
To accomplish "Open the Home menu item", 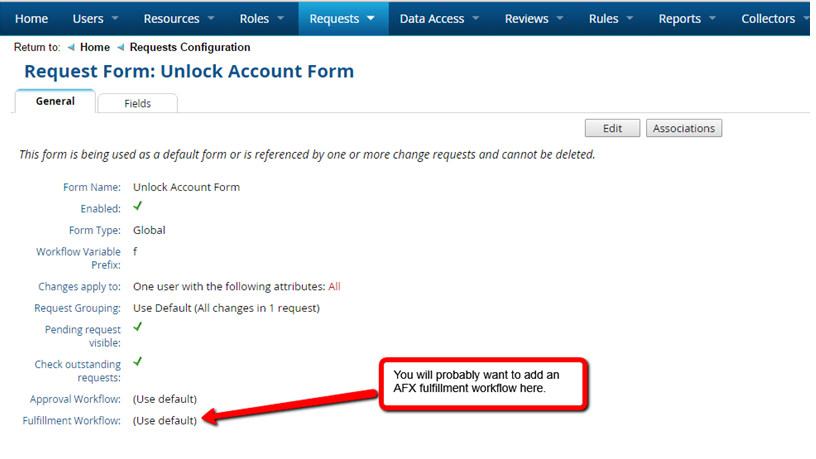I will tap(32, 19).
